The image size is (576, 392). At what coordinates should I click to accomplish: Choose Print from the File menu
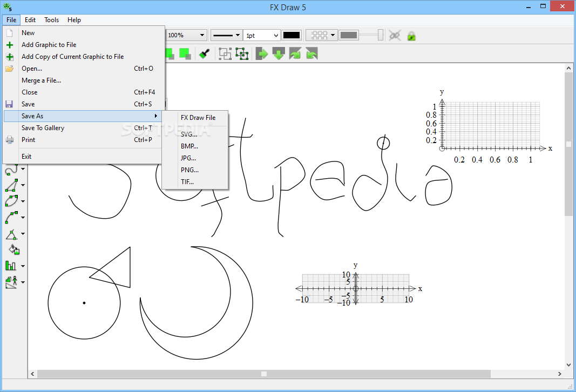(x=84, y=140)
